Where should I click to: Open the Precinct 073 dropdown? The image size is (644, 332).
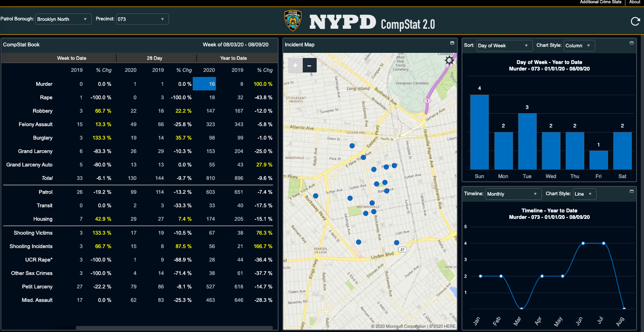click(x=142, y=19)
